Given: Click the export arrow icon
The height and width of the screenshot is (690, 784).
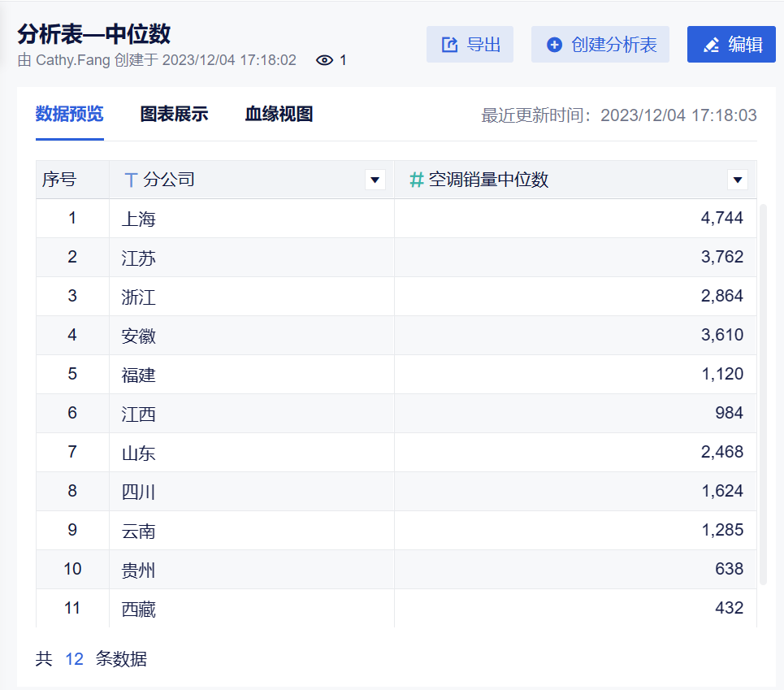Looking at the screenshot, I should click(449, 45).
